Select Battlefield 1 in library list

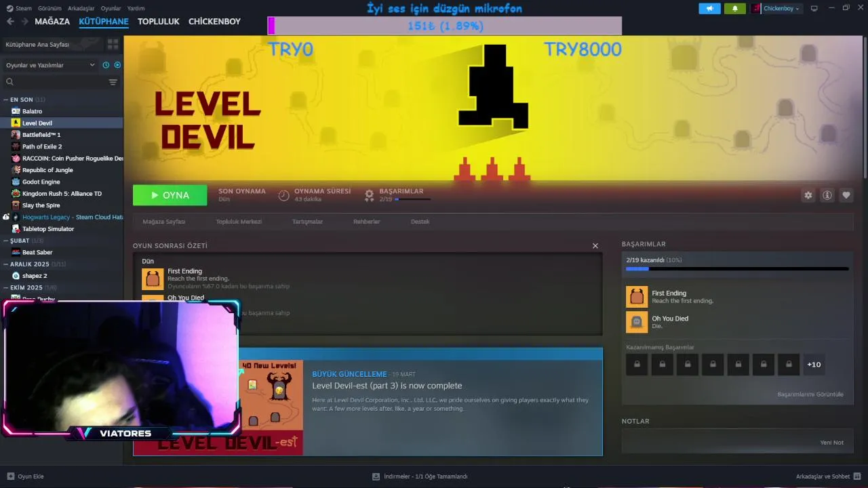click(x=62, y=135)
